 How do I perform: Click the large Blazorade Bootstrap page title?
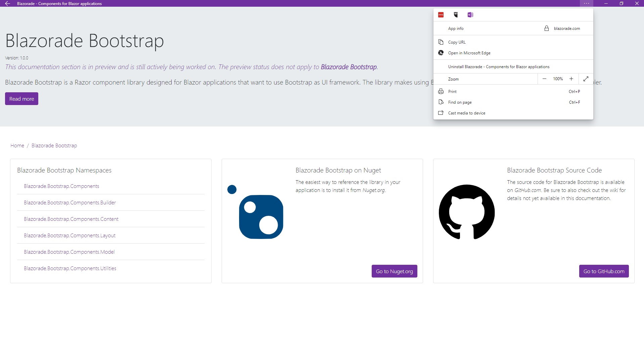pos(85,41)
